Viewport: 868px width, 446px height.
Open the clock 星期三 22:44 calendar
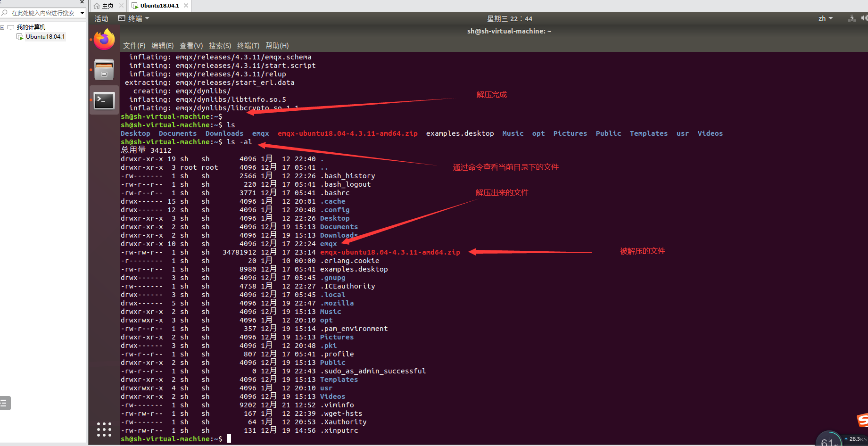(x=510, y=19)
